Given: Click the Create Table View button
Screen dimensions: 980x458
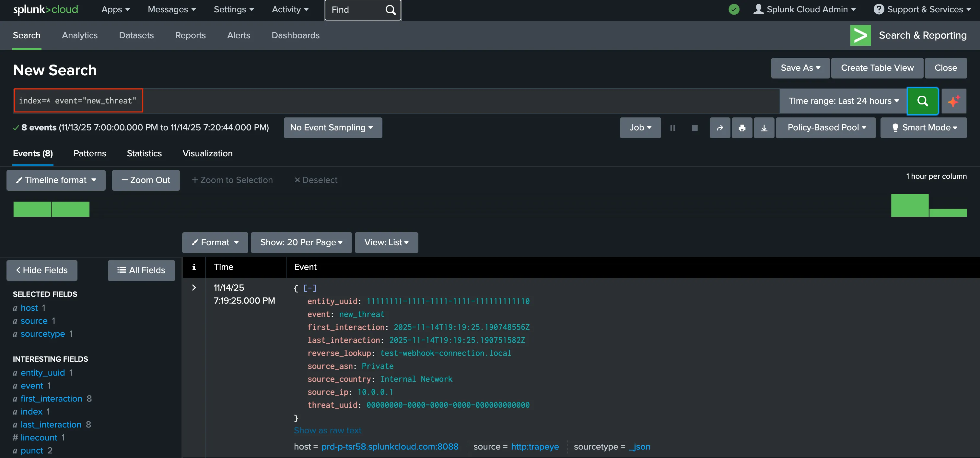Looking at the screenshot, I should point(877,68).
